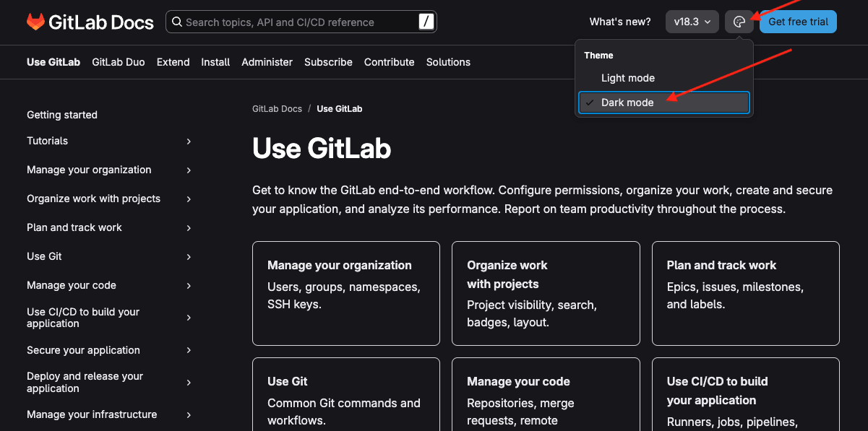This screenshot has width=868, height=431.
Task: Open the theme palette icon button
Action: pyautogui.click(x=739, y=22)
